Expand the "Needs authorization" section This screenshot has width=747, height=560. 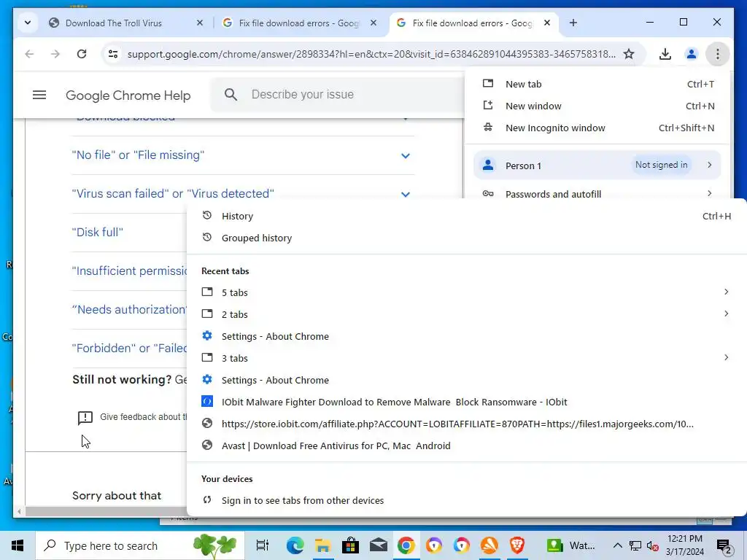(x=128, y=309)
